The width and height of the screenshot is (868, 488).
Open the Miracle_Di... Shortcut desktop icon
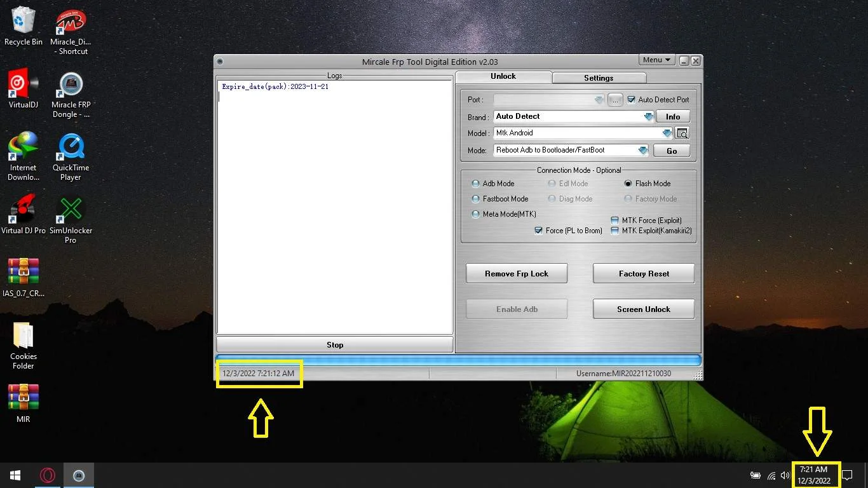(71, 32)
